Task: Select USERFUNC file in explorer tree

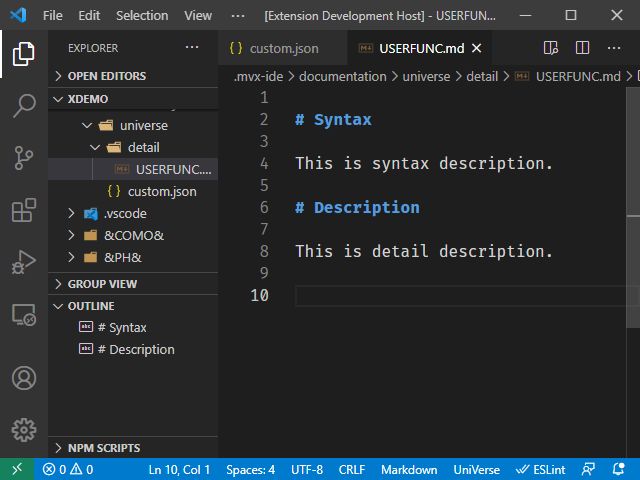Action: click(x=133, y=169)
